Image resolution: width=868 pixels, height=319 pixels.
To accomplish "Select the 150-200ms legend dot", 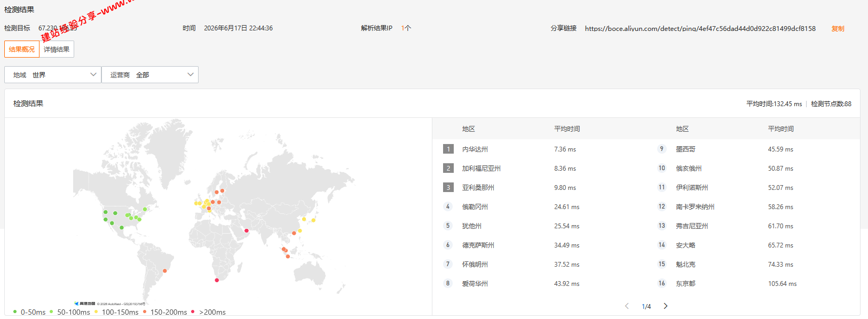I will coord(145,312).
